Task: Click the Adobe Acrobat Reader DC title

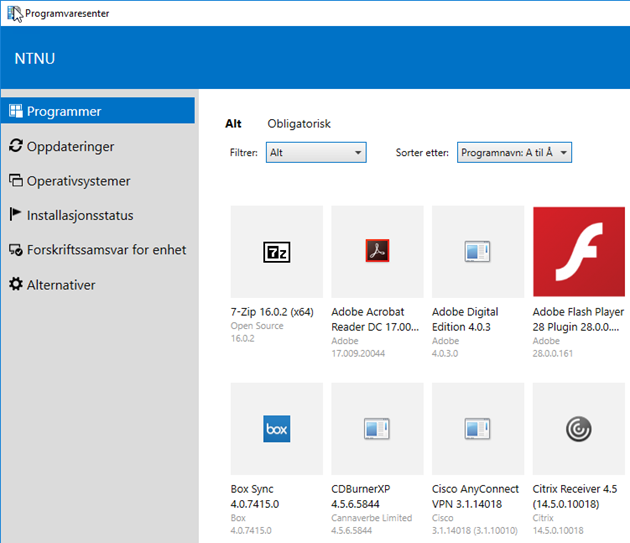Action: point(375,320)
